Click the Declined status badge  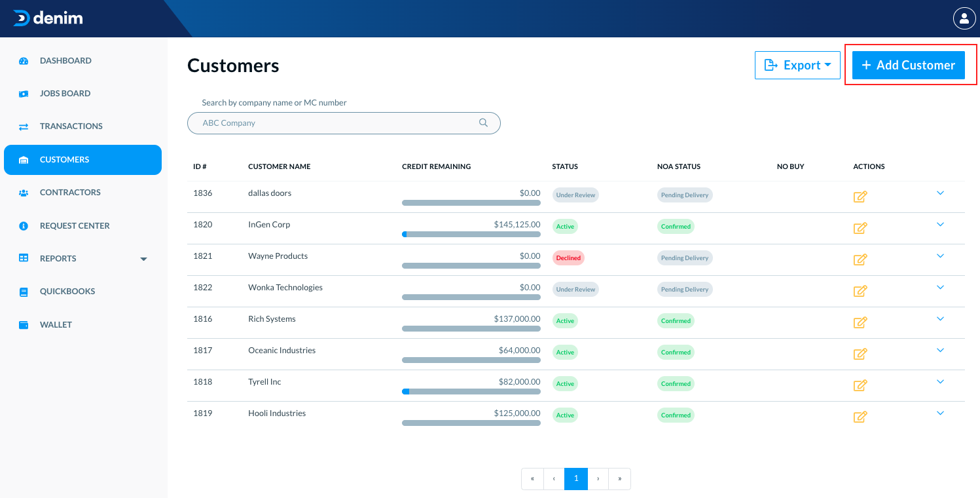click(568, 258)
